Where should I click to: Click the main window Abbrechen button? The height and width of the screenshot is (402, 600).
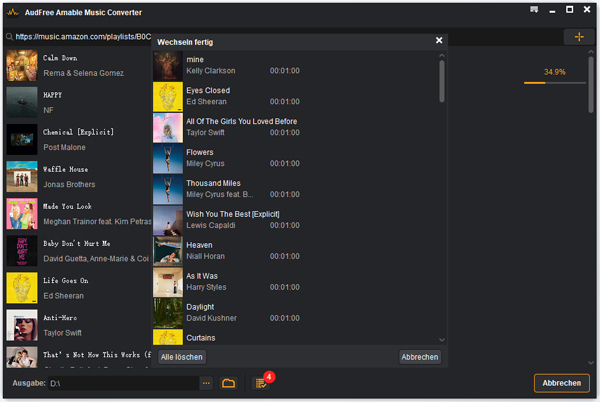point(562,383)
